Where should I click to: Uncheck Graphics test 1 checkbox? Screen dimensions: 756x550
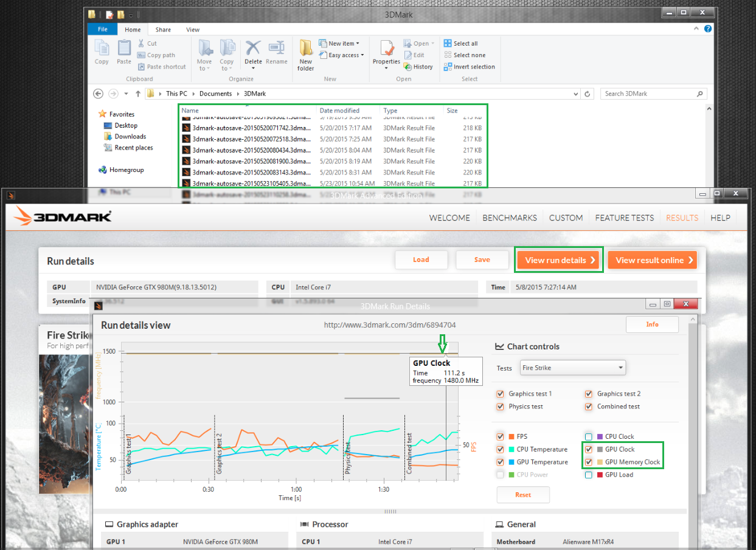[x=501, y=394]
